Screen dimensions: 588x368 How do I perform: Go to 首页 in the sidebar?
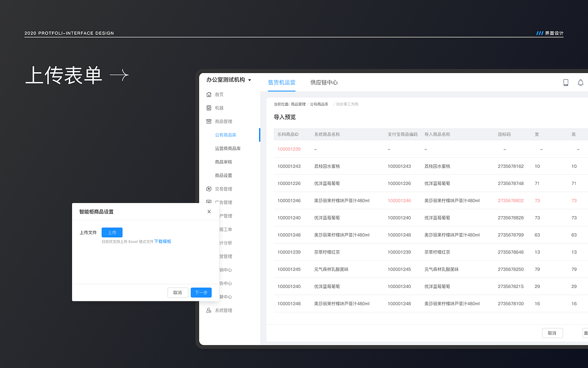tap(219, 94)
